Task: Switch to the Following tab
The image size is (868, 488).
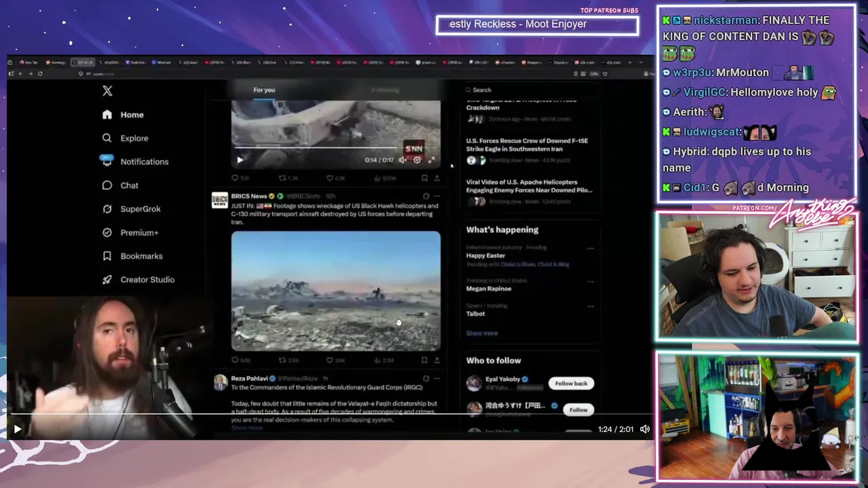Action: 385,89
